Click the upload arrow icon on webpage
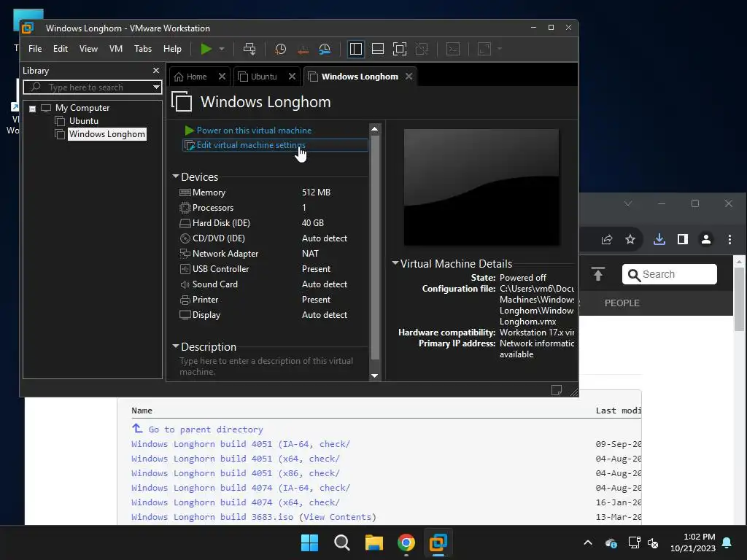Viewport: 747px width, 560px height. pos(598,274)
